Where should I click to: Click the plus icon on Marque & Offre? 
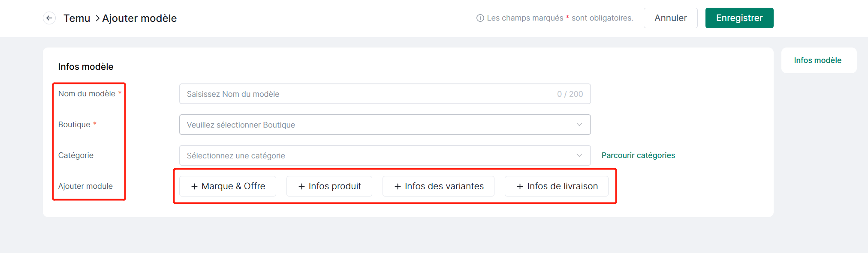(194, 186)
